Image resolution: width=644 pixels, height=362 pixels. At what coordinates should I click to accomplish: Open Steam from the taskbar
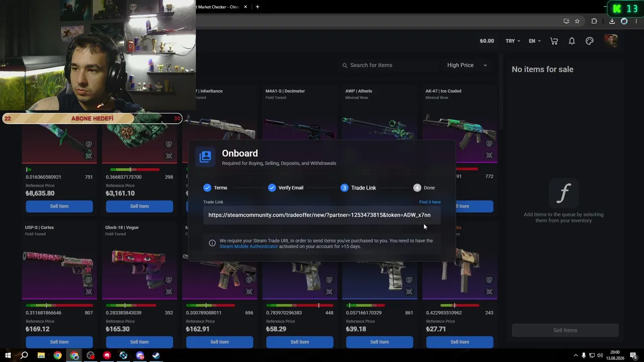point(156,355)
